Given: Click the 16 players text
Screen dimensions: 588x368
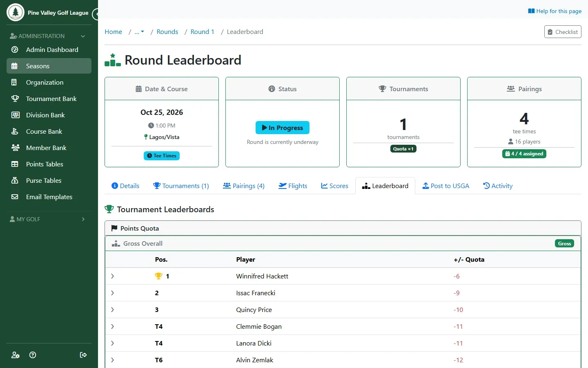Looking at the screenshot, I should click(528, 141).
